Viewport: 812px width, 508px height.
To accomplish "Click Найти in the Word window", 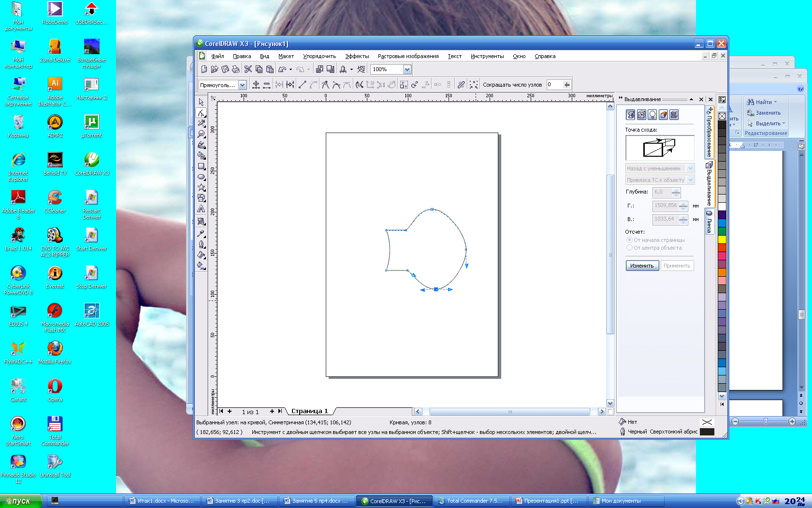I will (762, 102).
